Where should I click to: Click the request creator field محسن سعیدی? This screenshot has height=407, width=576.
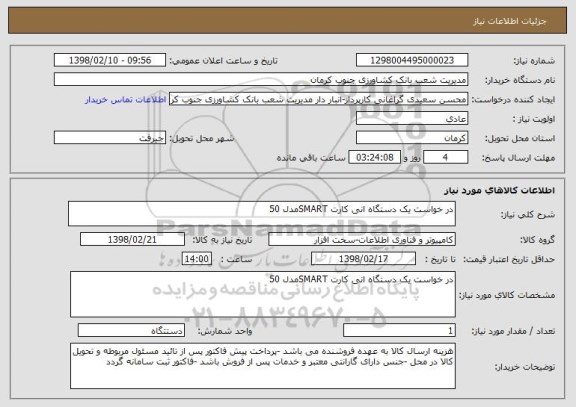318,99
